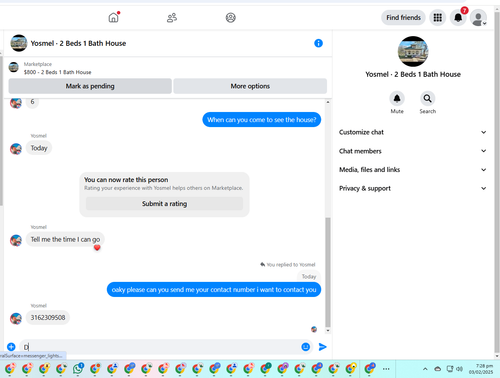The height and width of the screenshot is (378, 500).
Task: Select the 3162309508 message bubble
Action: coord(48,317)
